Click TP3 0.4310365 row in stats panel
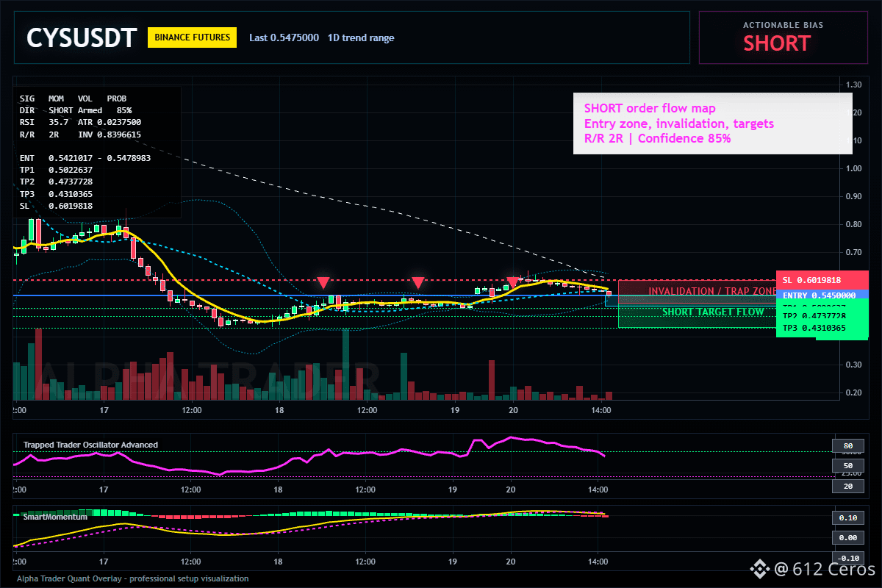This screenshot has height=588, width=882. point(56,194)
